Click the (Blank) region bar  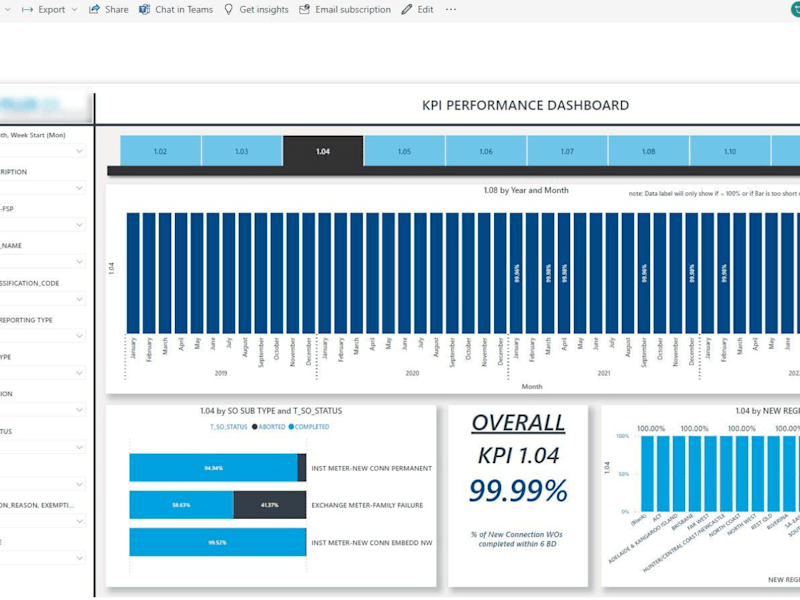(647, 473)
